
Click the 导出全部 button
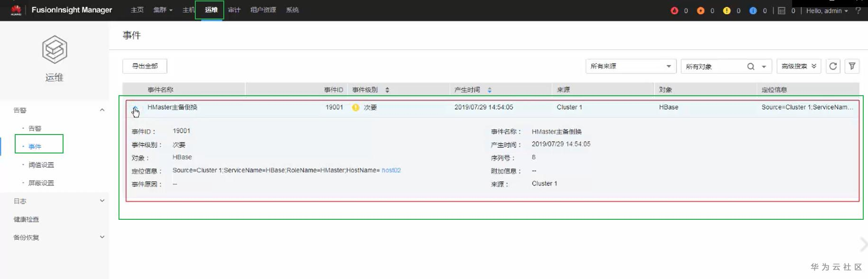point(145,66)
